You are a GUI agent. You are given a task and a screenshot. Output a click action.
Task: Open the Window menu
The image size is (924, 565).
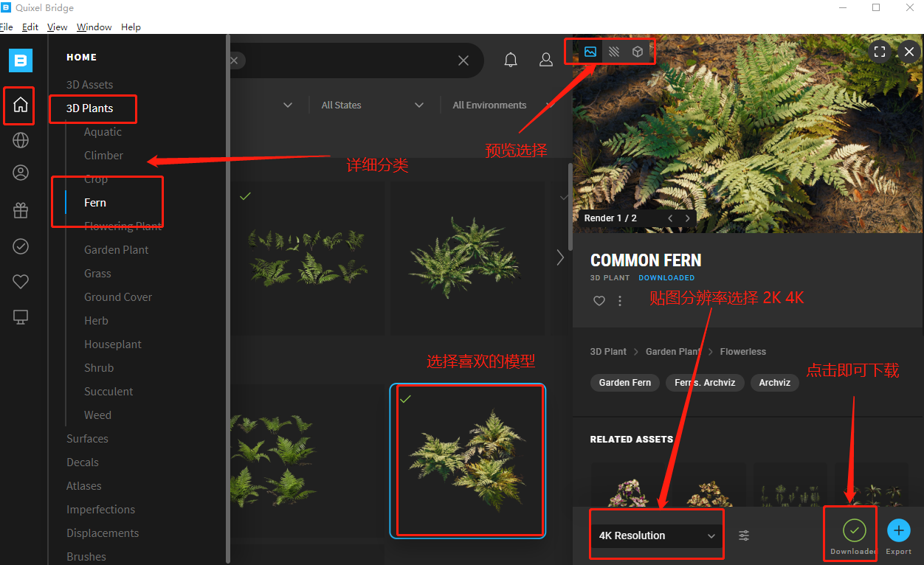point(94,27)
